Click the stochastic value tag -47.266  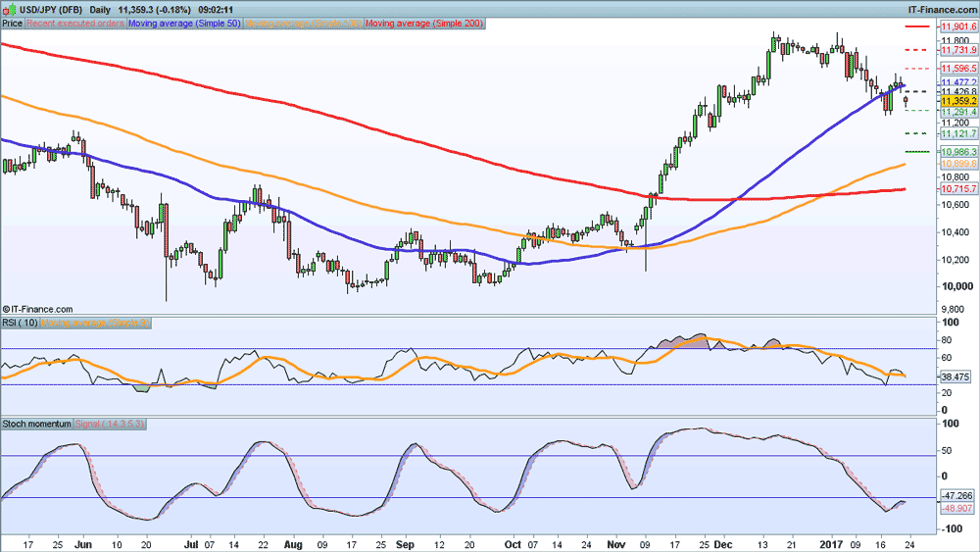click(x=956, y=495)
